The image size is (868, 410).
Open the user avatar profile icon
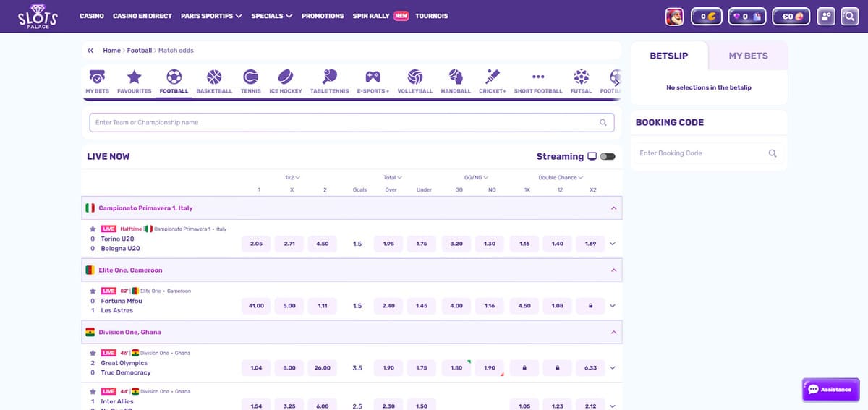click(674, 16)
